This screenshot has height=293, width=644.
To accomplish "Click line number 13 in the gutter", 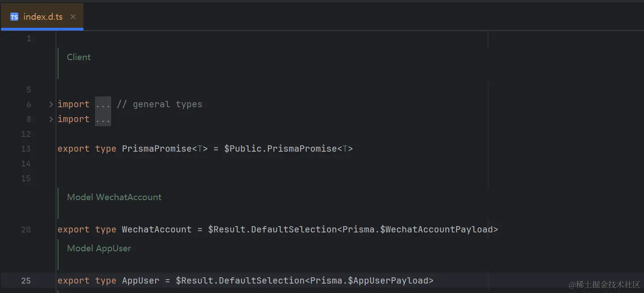I will click(26, 149).
